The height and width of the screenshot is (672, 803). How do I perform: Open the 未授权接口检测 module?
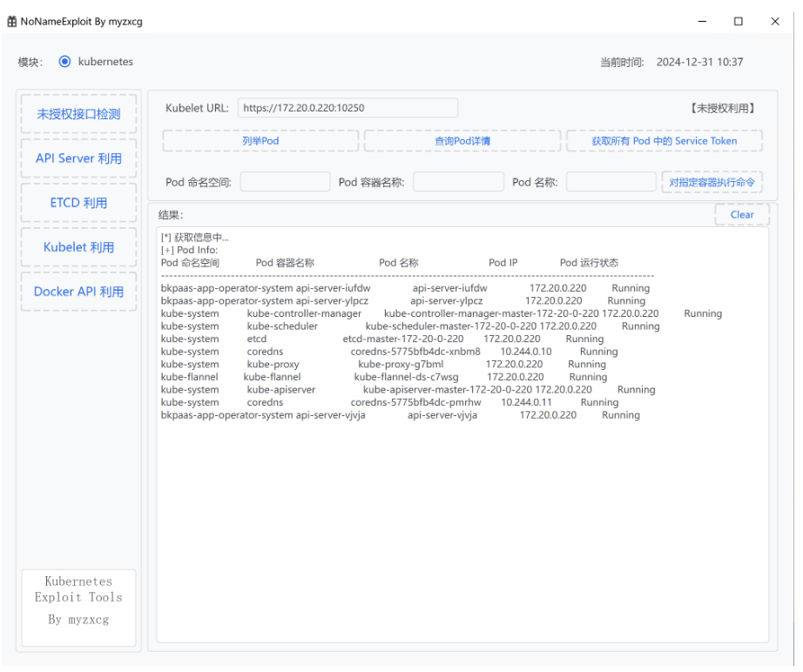point(79,114)
